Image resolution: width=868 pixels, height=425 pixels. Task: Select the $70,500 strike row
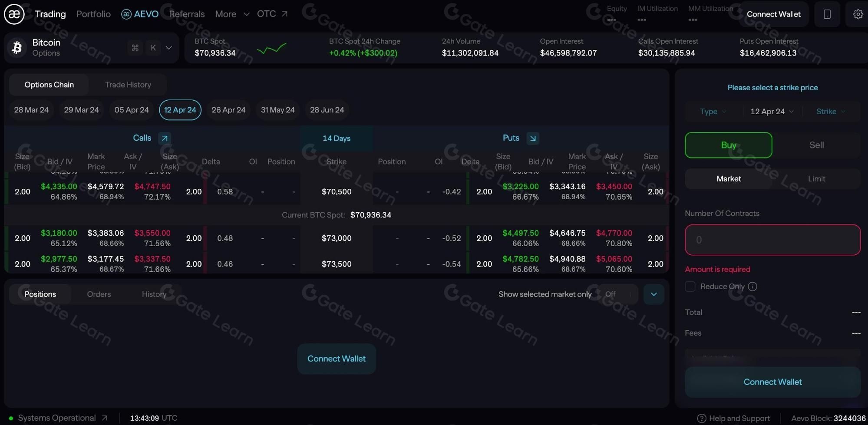pyautogui.click(x=337, y=191)
